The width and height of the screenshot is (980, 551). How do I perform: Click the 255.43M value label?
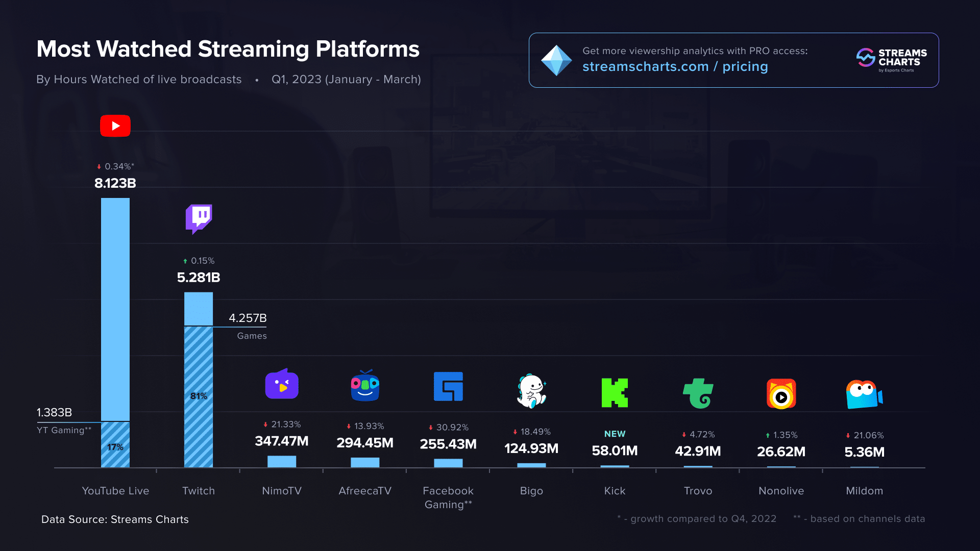448,444
